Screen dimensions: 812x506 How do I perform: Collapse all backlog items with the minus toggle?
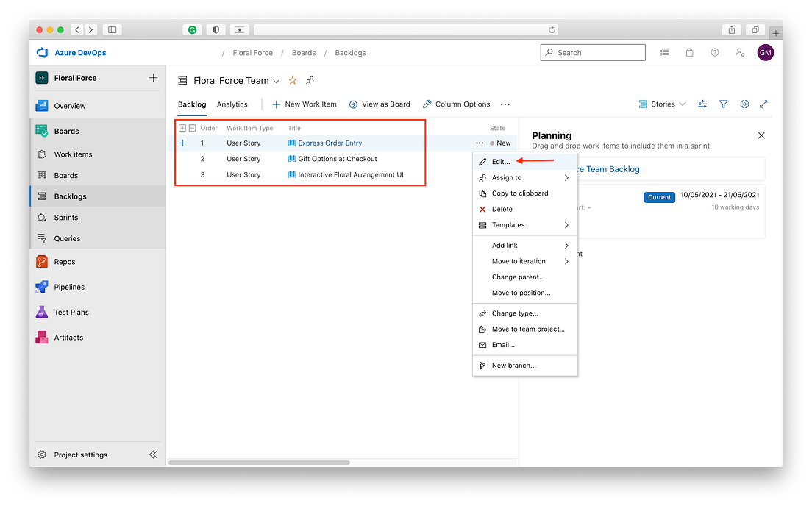[x=193, y=128]
